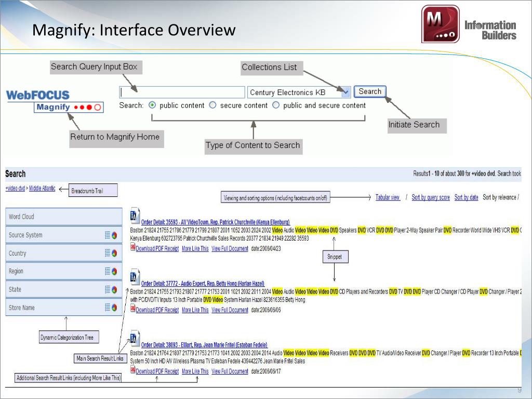The width and height of the screenshot is (532, 399).
Task: Click document icon for Order Detail 35593
Action: click(x=135, y=216)
